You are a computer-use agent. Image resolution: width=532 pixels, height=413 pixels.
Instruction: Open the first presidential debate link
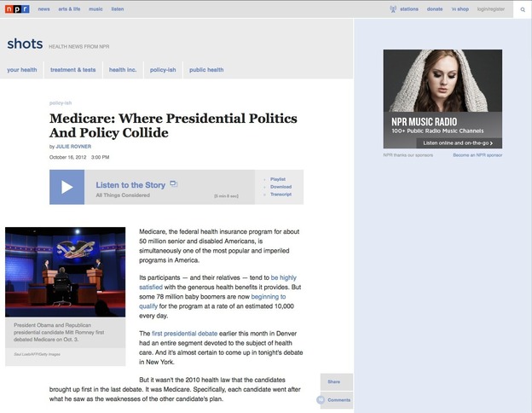[184, 334]
